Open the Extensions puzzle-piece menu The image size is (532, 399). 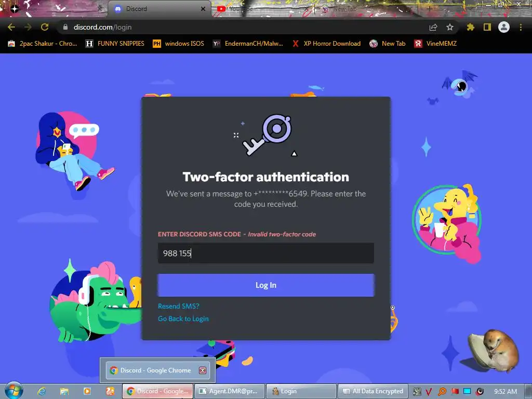tap(471, 27)
